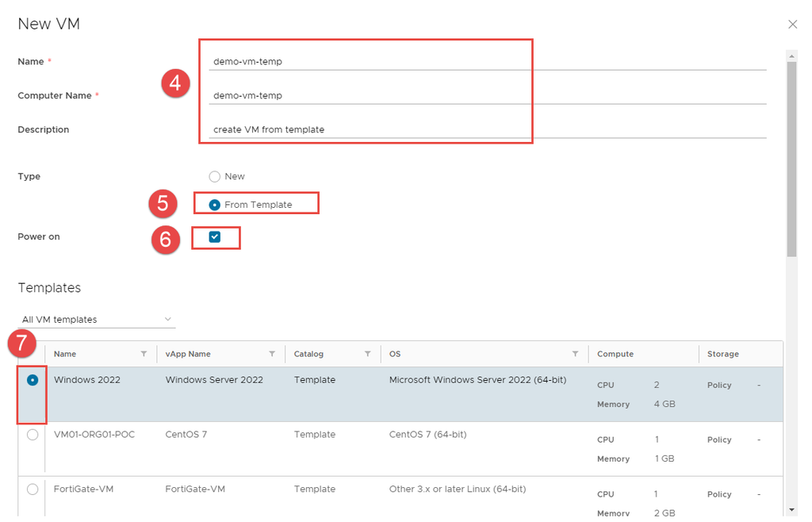
Task: Close the New VM dialog
Action: [792, 25]
